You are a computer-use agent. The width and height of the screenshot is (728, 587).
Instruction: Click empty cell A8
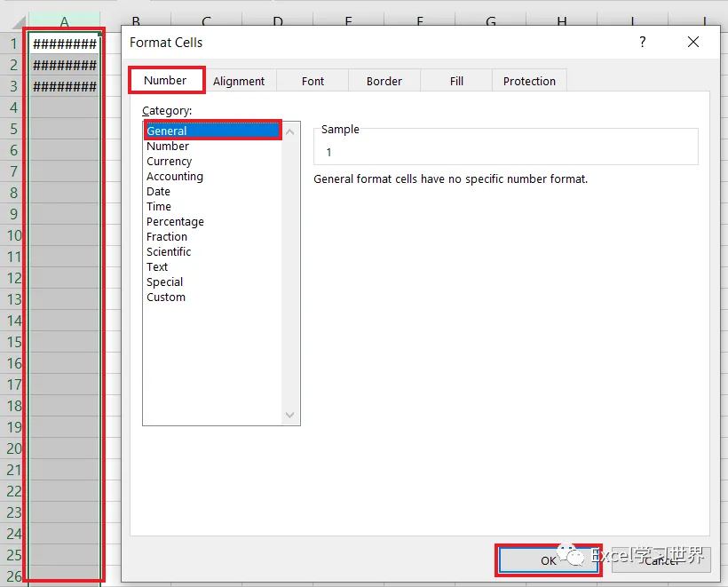tap(64, 193)
